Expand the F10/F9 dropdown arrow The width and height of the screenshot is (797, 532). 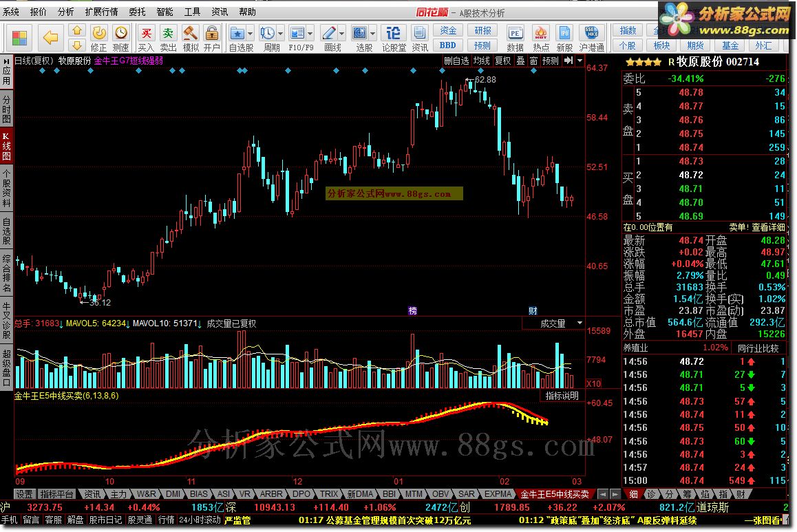(310, 34)
